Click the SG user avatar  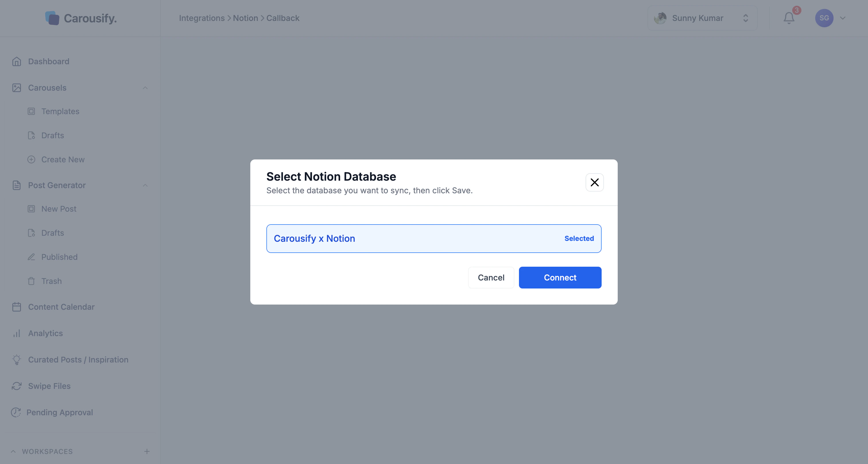point(824,18)
